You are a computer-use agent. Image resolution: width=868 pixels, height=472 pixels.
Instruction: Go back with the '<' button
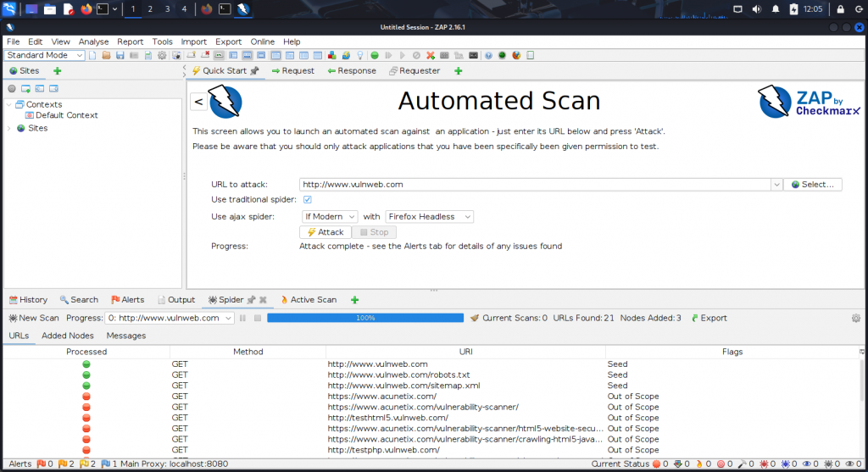(198, 102)
